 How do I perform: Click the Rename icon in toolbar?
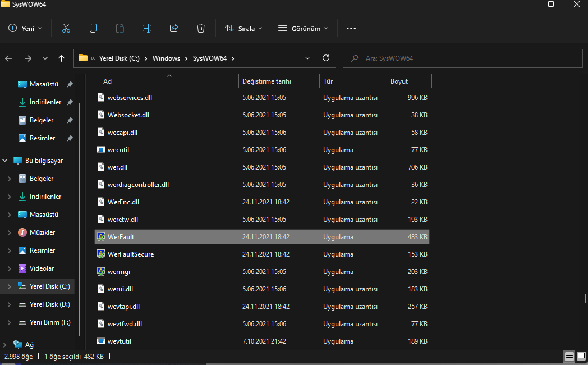pyautogui.click(x=147, y=28)
